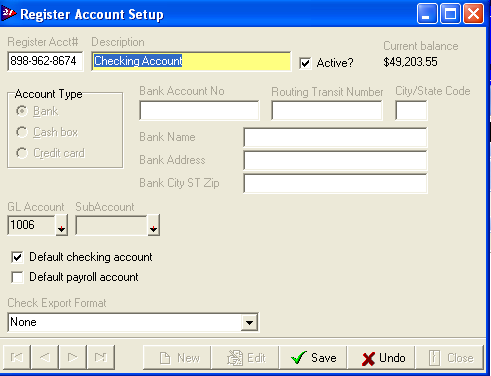Screen dimensions: 491x376
Task: Click the application logo in title bar
Action: [8, 13]
